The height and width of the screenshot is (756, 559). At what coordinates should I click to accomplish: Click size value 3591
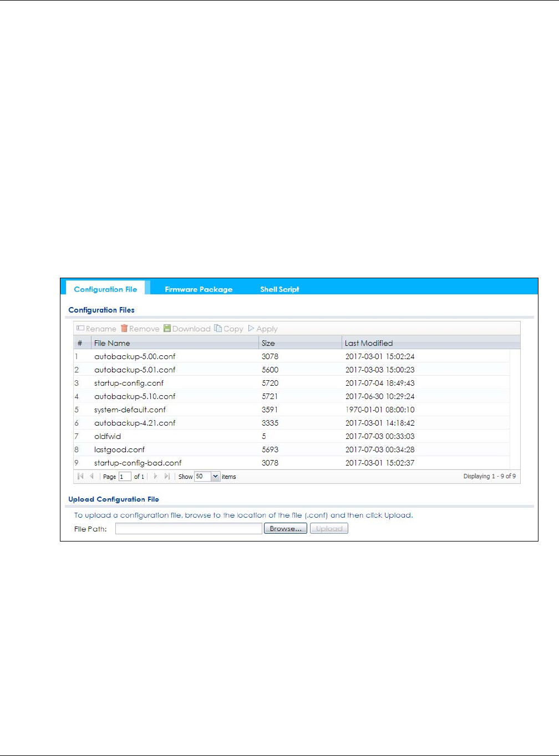tap(270, 410)
